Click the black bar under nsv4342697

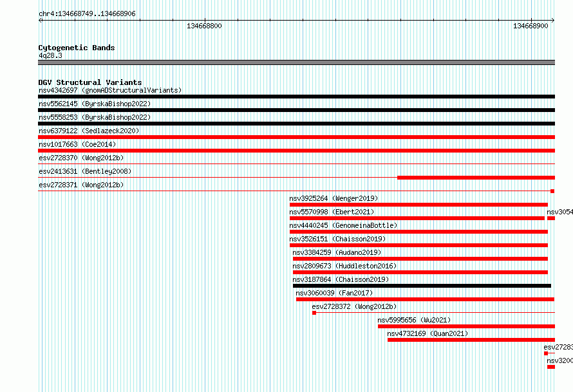pyautogui.click(x=296, y=97)
